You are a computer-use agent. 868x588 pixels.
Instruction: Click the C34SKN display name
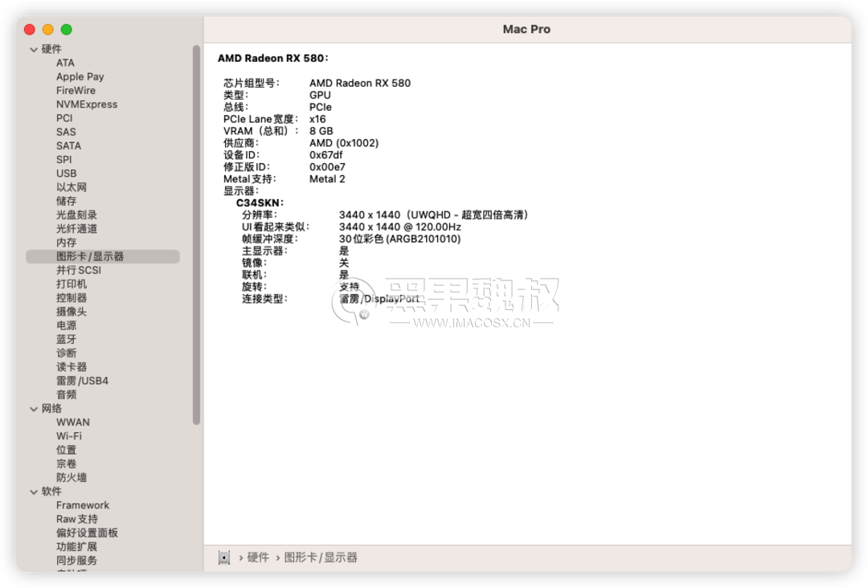[x=260, y=203]
